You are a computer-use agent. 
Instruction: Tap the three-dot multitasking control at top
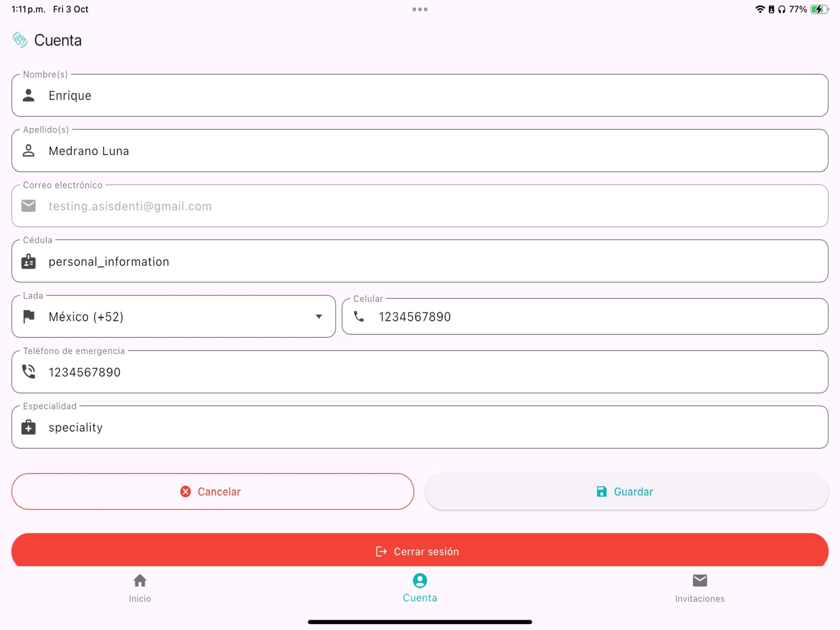tap(420, 9)
